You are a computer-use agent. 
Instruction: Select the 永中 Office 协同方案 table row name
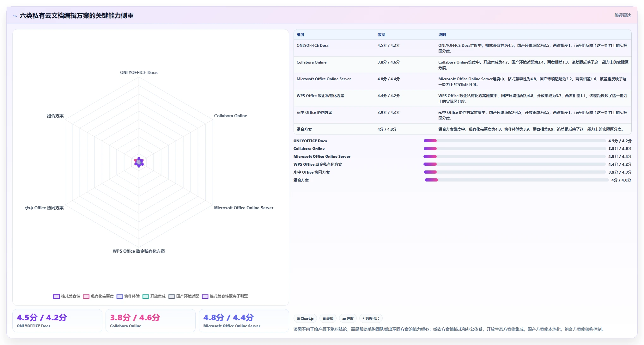pos(314,113)
